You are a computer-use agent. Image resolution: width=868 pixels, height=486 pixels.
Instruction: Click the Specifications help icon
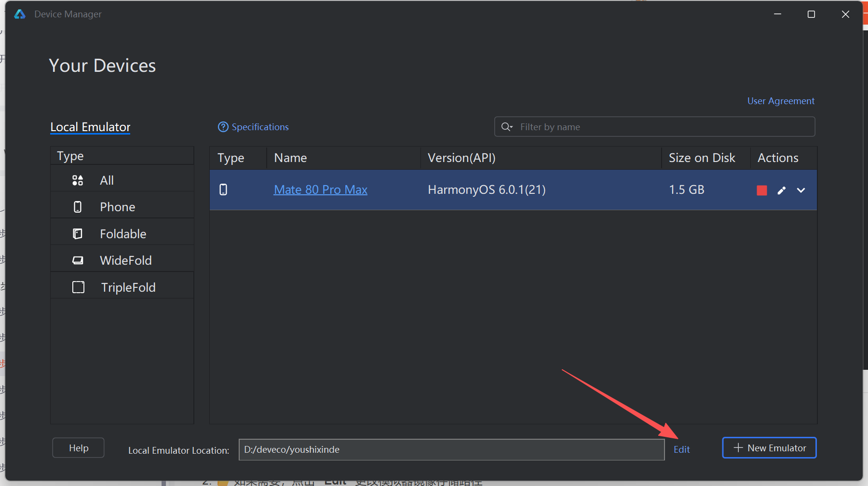click(x=223, y=127)
